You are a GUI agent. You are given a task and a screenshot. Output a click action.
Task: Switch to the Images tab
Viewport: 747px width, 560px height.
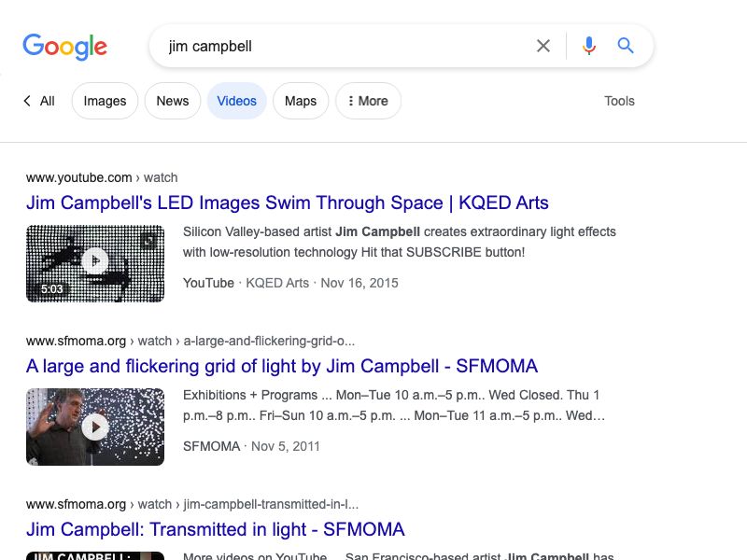coord(105,101)
